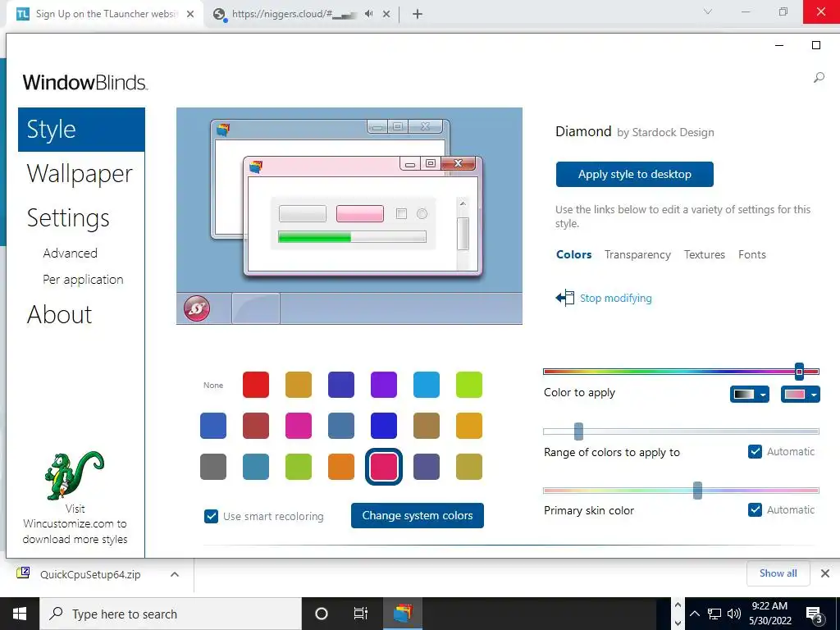The height and width of the screenshot is (630, 840).
Task: Open the pink color dropdown
Action: [801, 395]
